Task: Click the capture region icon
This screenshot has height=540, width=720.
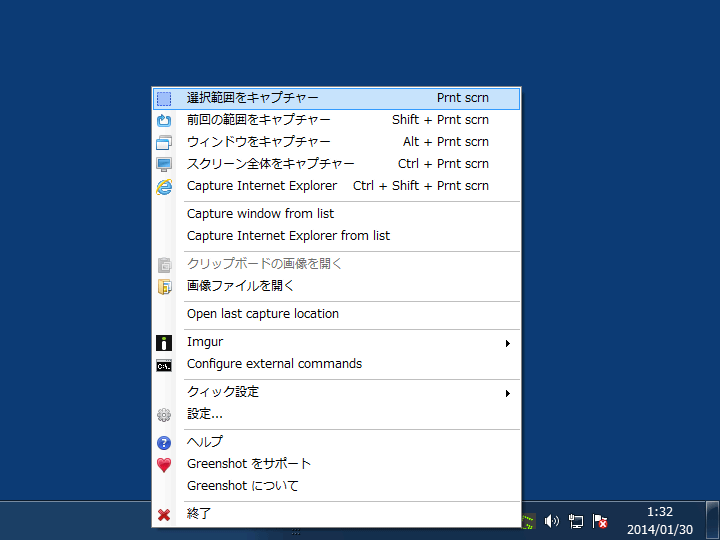Action: coord(165,99)
